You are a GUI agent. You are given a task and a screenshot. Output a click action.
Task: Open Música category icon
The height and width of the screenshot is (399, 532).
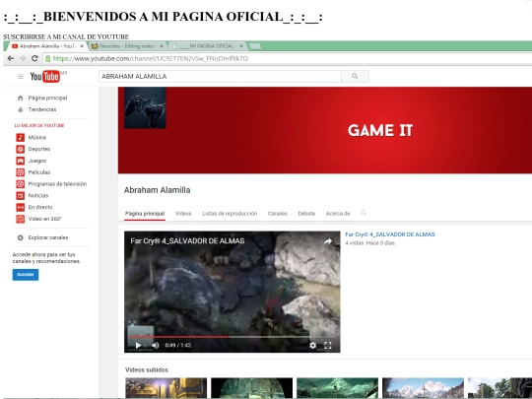21,137
